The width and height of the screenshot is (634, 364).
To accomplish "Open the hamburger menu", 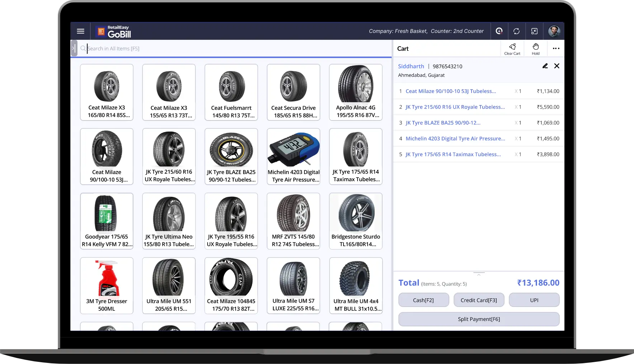I will (x=80, y=31).
